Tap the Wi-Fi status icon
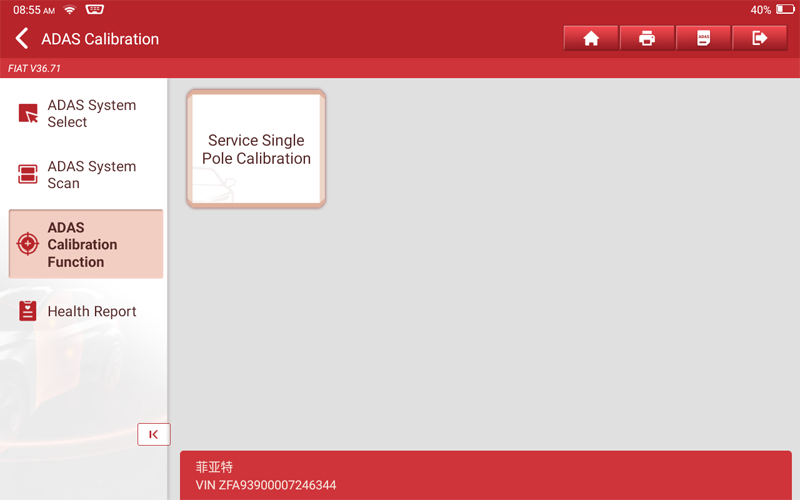The height and width of the screenshot is (500, 800). (x=70, y=9)
